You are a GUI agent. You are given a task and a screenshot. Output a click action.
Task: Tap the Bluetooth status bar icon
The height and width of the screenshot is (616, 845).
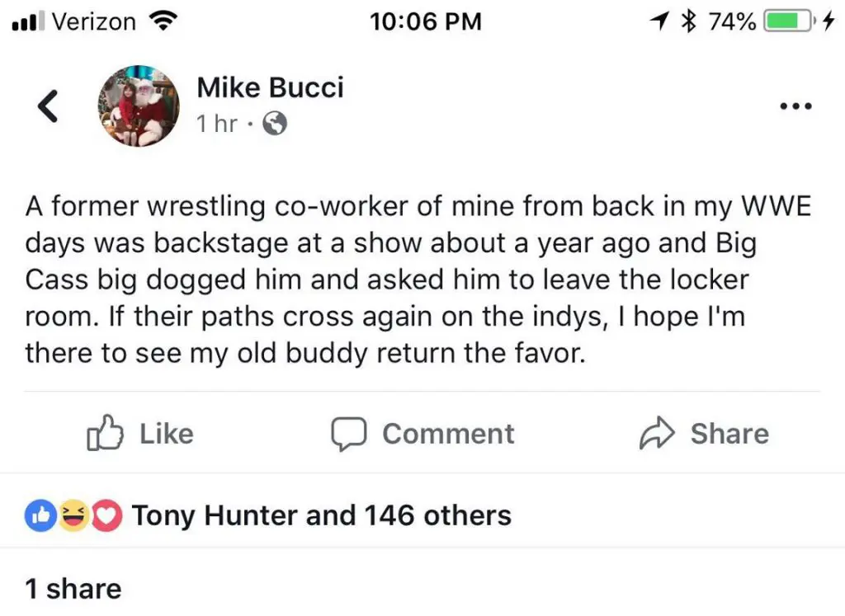(688, 21)
